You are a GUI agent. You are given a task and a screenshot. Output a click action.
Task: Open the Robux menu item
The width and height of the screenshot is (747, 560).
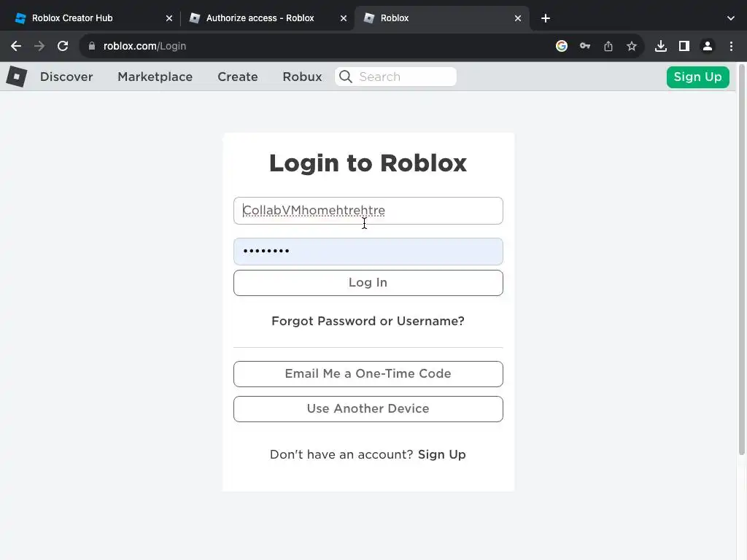302,77
